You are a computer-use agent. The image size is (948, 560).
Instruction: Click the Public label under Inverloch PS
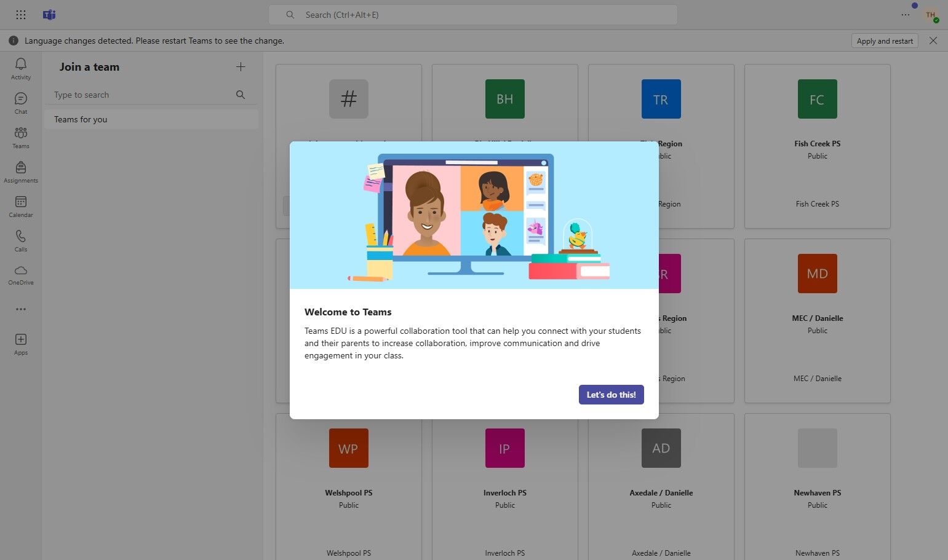pos(505,505)
